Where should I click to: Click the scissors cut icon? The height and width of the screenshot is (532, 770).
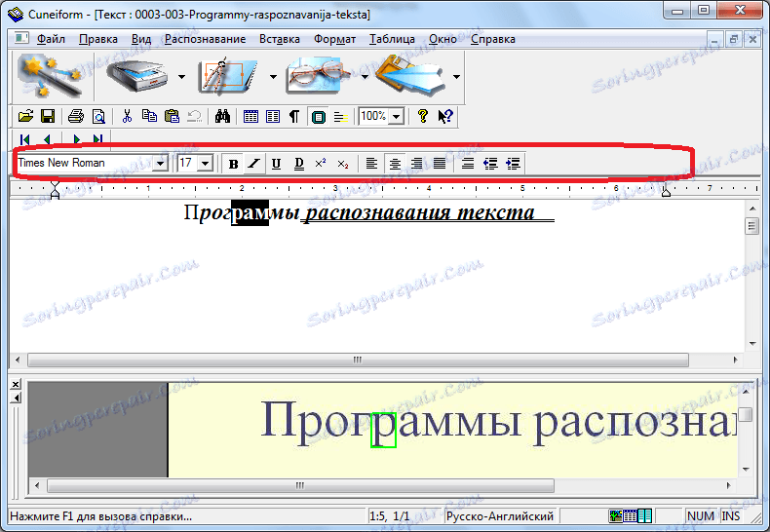pyautogui.click(x=127, y=116)
